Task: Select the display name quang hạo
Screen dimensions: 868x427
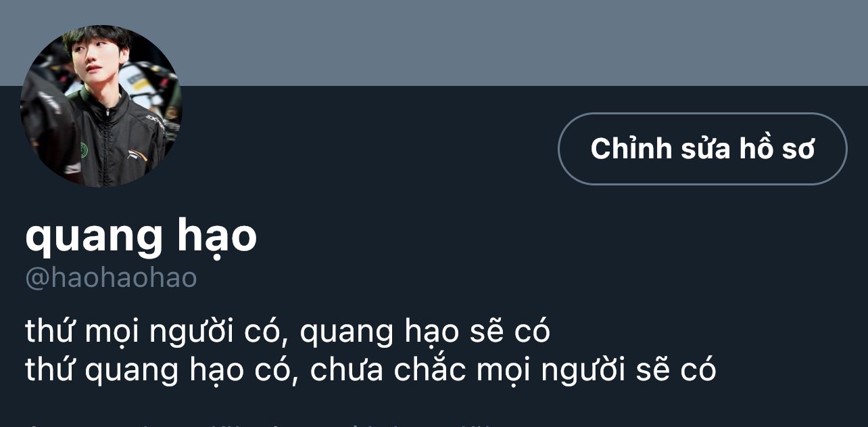Action: coord(141,237)
